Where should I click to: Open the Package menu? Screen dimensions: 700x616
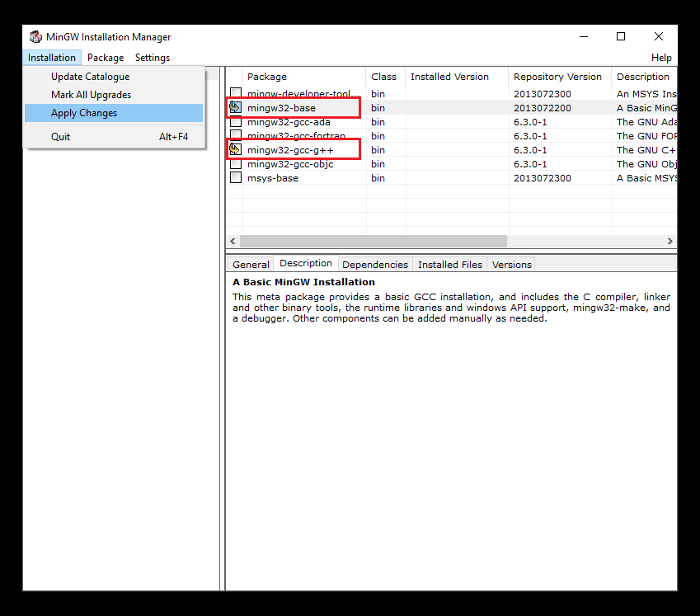[x=106, y=58]
